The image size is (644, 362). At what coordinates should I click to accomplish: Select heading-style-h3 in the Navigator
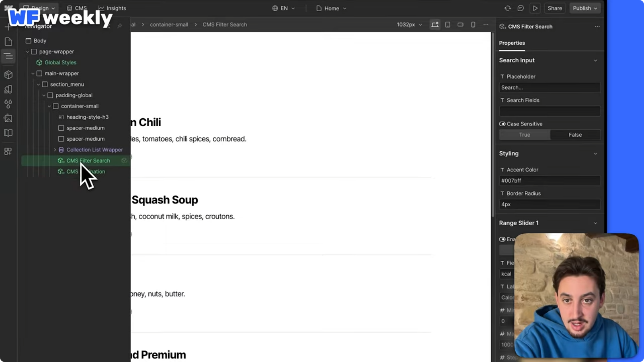coord(87,117)
